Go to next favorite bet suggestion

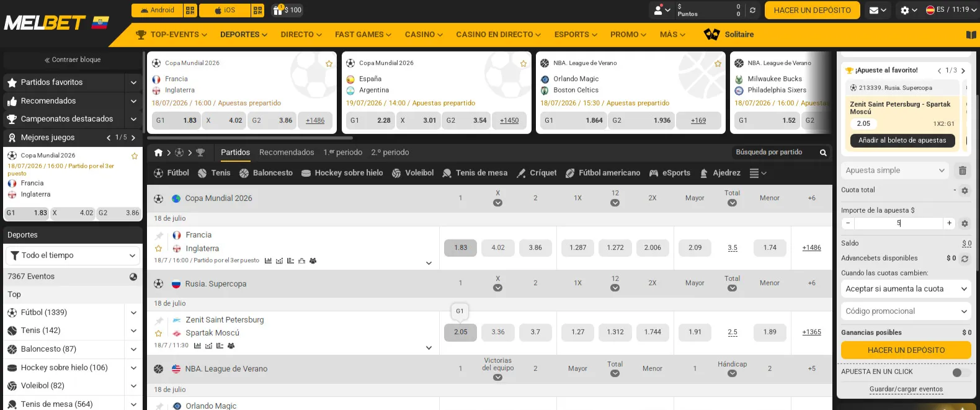[963, 71]
